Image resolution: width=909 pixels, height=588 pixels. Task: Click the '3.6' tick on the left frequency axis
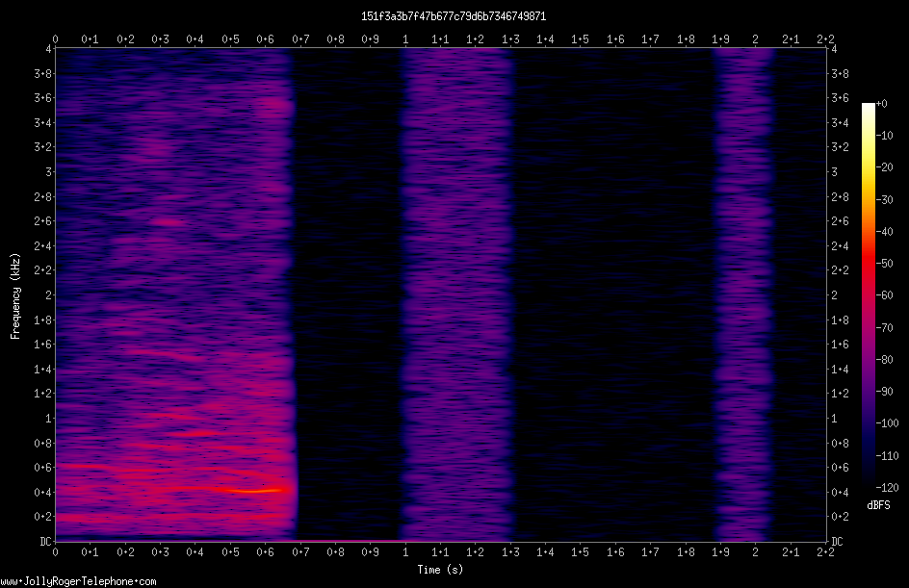[x=43, y=98]
